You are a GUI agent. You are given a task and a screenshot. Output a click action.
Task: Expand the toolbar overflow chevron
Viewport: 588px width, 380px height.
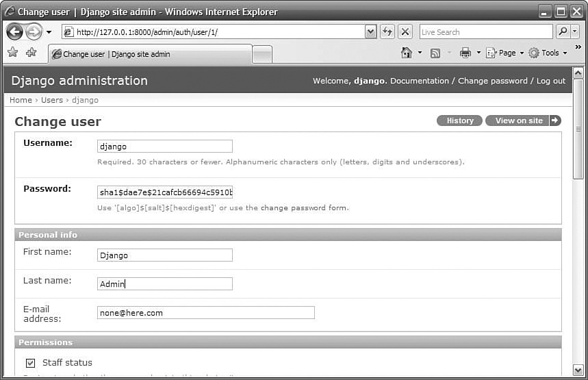[x=578, y=47]
